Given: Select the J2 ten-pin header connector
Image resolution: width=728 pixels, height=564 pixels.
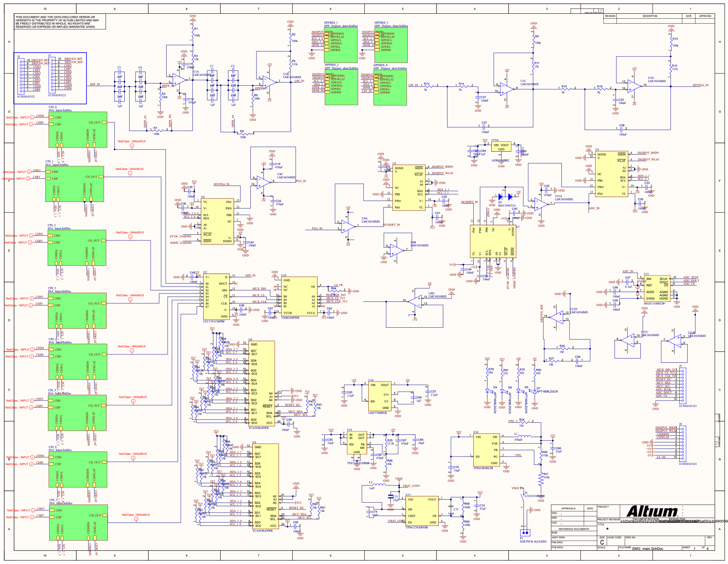Looking at the screenshot, I should click(21, 75).
